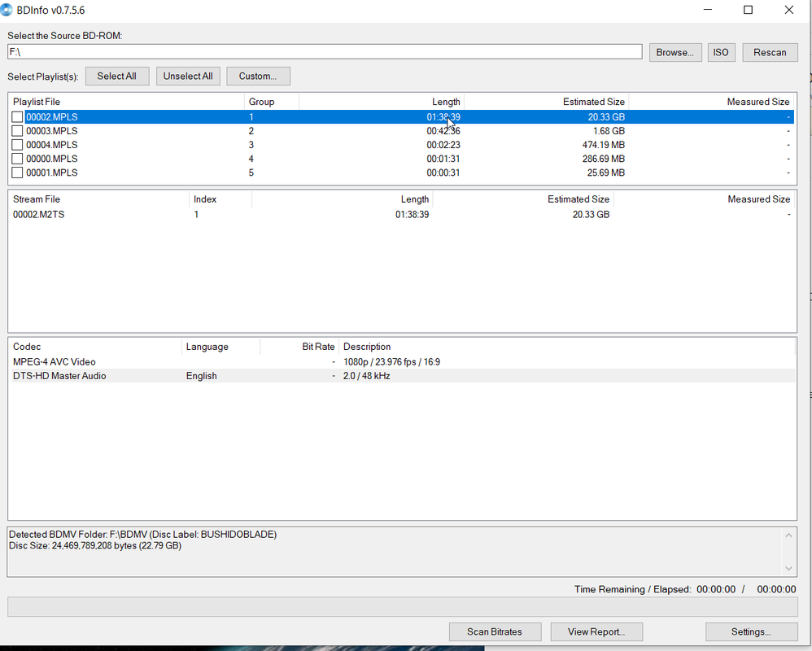Toggle the 00001.MPLS checkbox
The image size is (812, 651).
pos(17,173)
